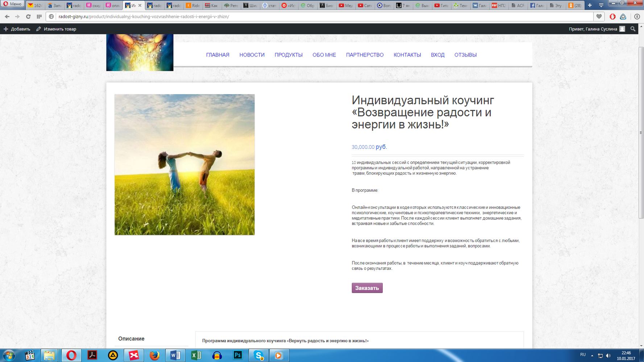Image resolution: width=644 pixels, height=362 pixels.
Task: Click the coaching product image
Action: click(x=184, y=165)
